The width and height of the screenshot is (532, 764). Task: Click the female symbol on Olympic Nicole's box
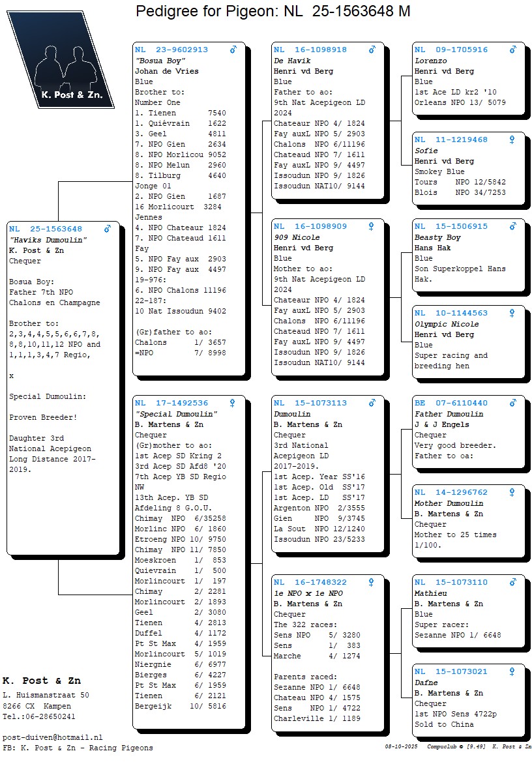pyautogui.click(x=512, y=313)
